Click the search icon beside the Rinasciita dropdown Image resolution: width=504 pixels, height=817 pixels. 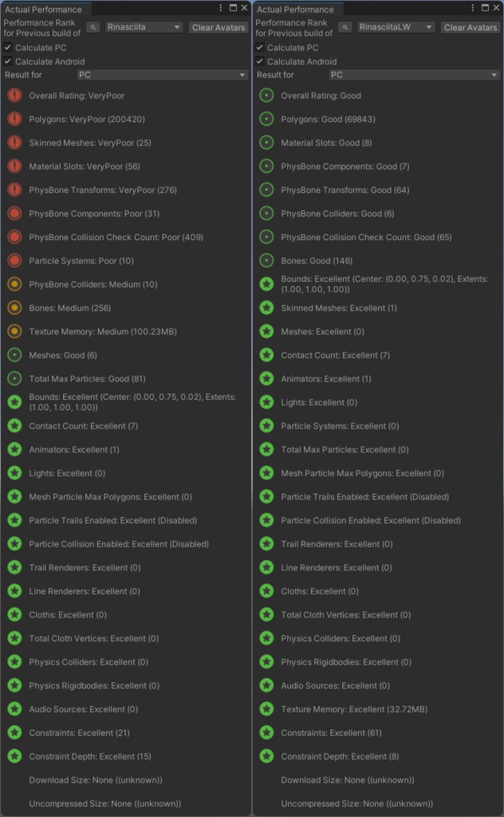pyautogui.click(x=93, y=27)
